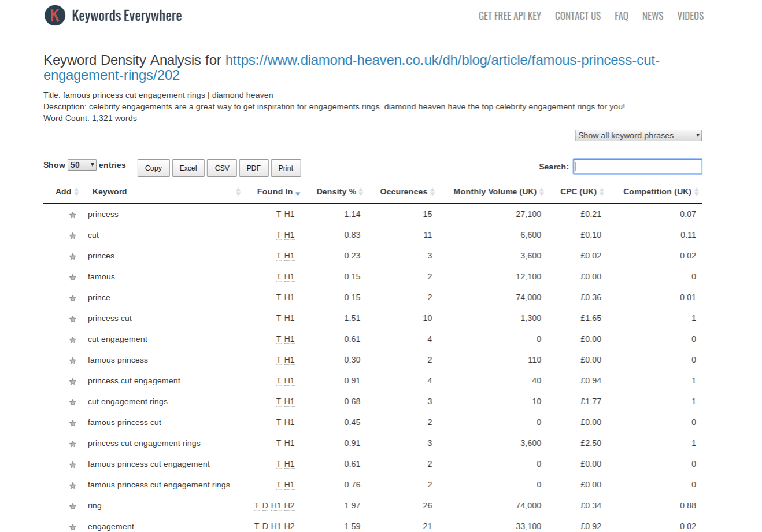The image size is (762, 532).
Task: Star the 'engagement' keyword row
Action: pos(73,527)
